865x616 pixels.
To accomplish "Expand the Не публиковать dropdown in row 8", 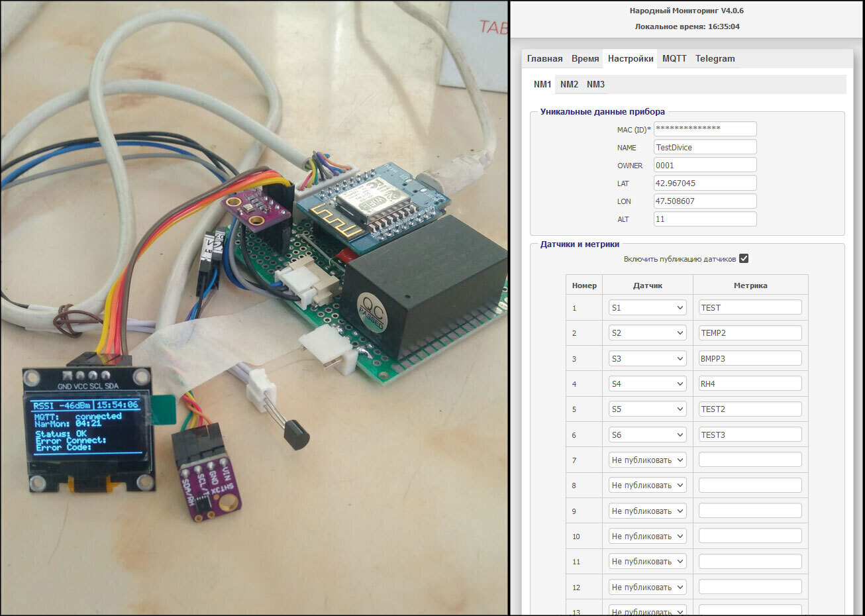I will pyautogui.click(x=647, y=485).
